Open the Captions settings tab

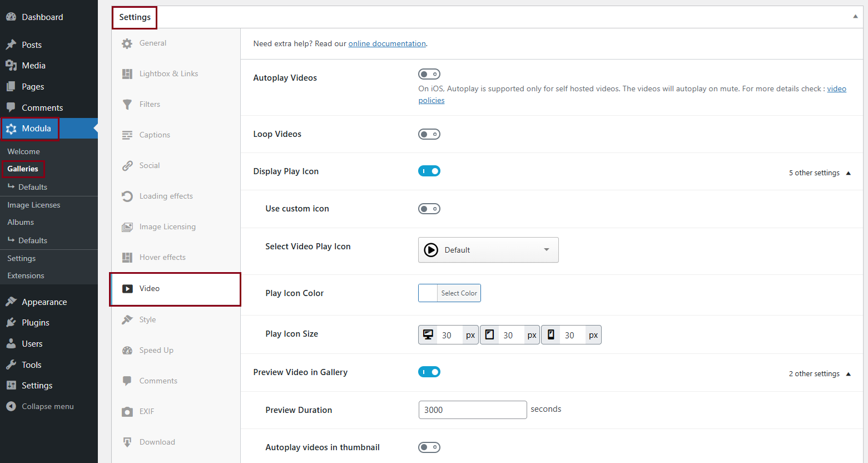pyautogui.click(x=155, y=135)
